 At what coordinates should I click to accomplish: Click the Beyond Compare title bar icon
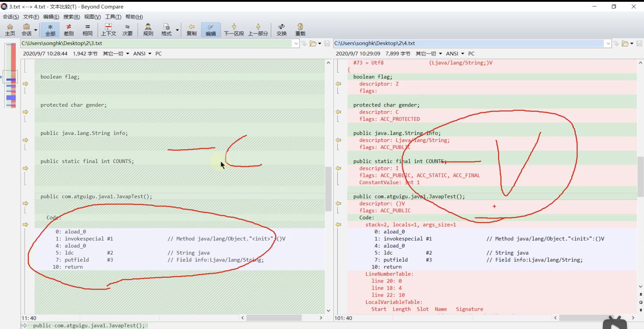tap(4, 6)
